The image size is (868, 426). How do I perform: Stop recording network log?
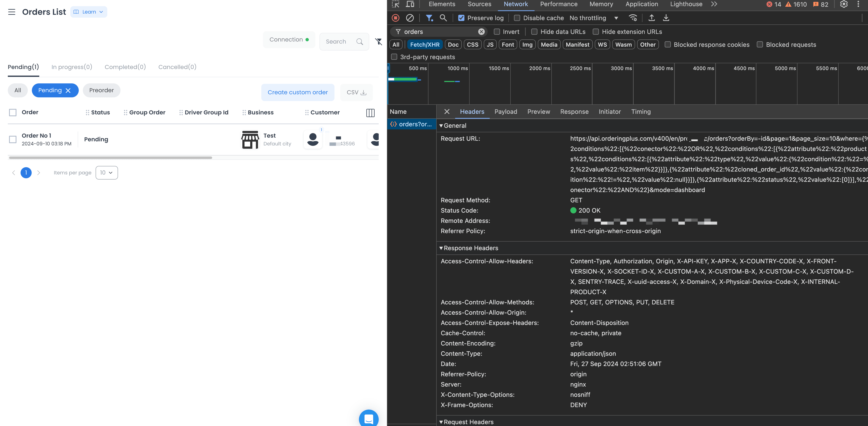pos(396,18)
